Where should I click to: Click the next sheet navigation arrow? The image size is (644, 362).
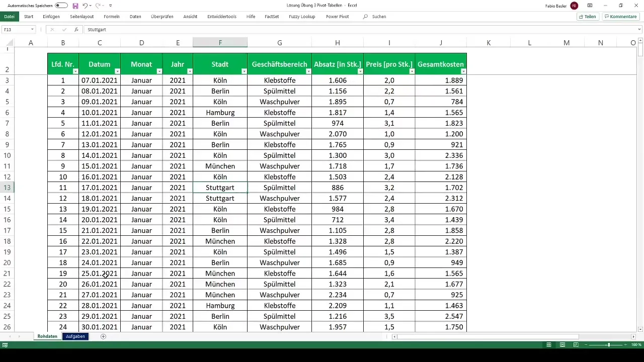(x=19, y=336)
